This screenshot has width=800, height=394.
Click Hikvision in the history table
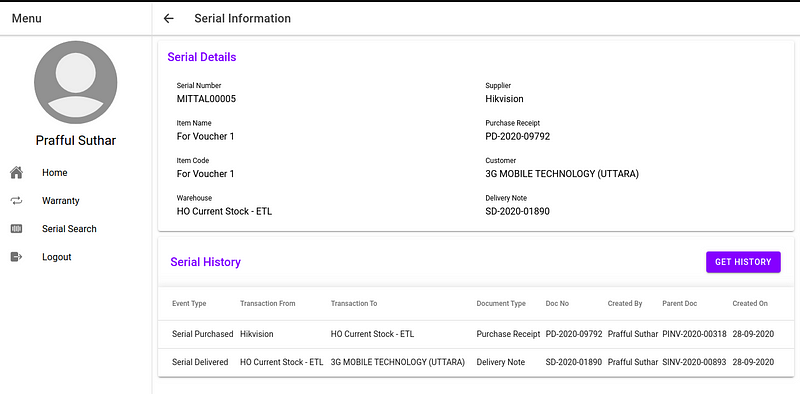pyautogui.click(x=257, y=334)
